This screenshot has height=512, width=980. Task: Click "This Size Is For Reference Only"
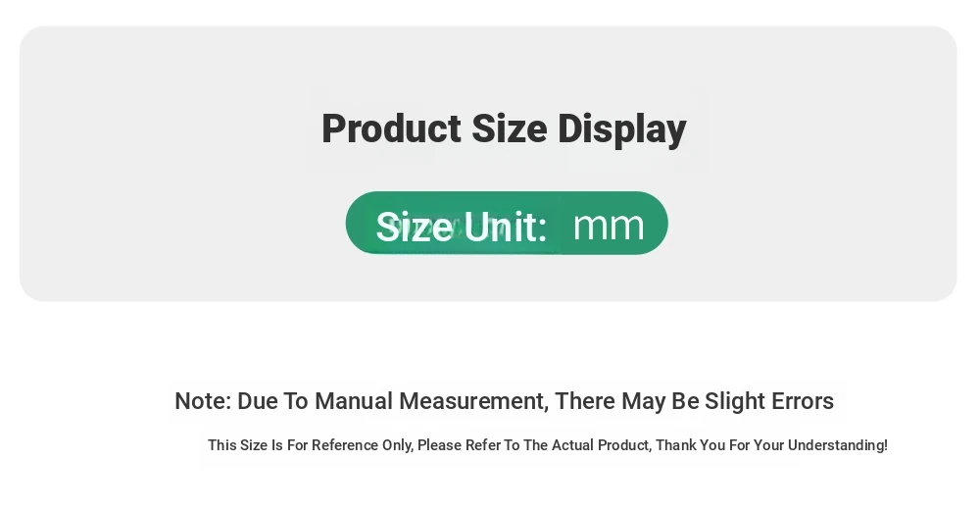(310, 445)
